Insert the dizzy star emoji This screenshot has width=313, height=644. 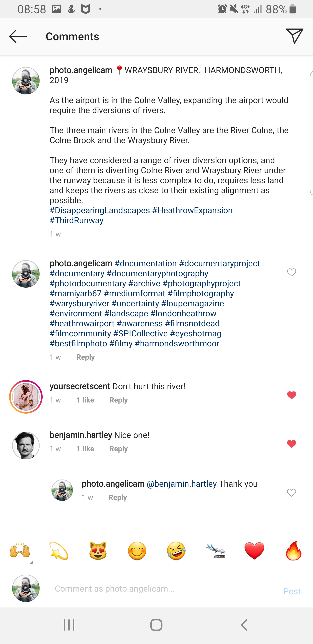59,550
